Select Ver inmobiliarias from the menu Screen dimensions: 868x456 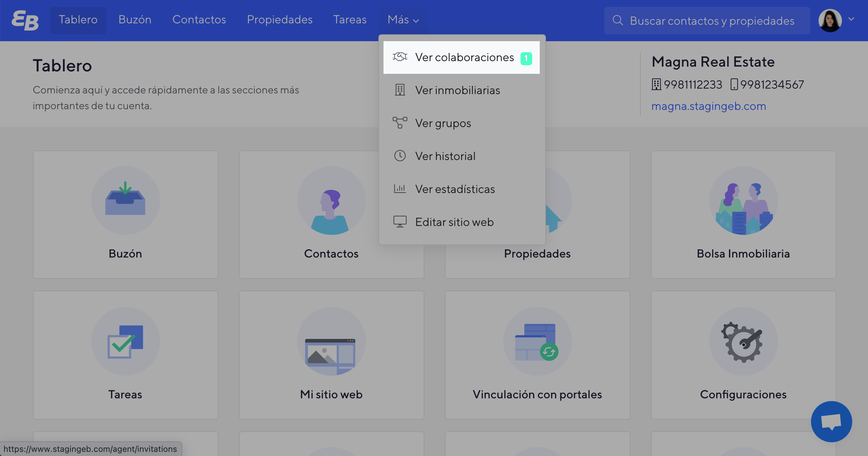coord(457,90)
